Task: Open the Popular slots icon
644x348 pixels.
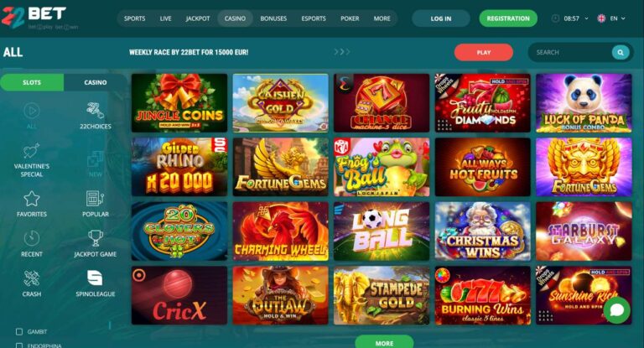Action: click(x=95, y=199)
